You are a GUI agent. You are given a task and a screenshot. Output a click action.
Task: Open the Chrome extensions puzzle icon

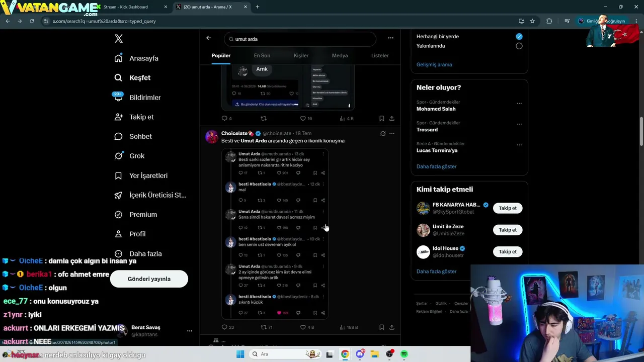549,21
